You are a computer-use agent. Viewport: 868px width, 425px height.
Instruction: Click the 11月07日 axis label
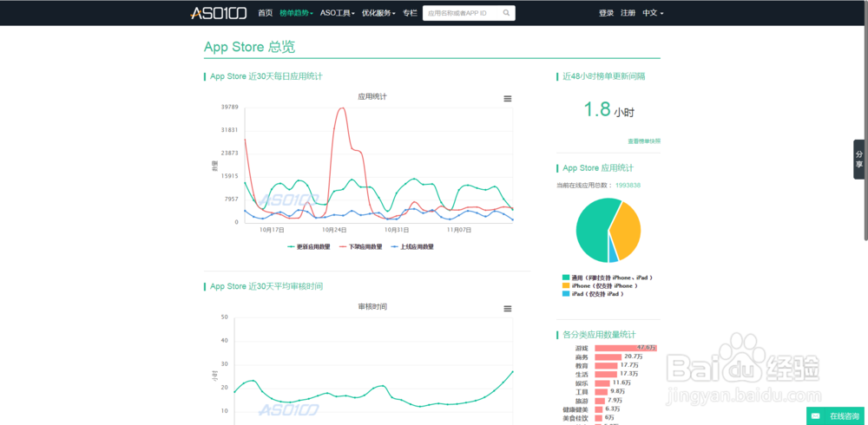(459, 230)
